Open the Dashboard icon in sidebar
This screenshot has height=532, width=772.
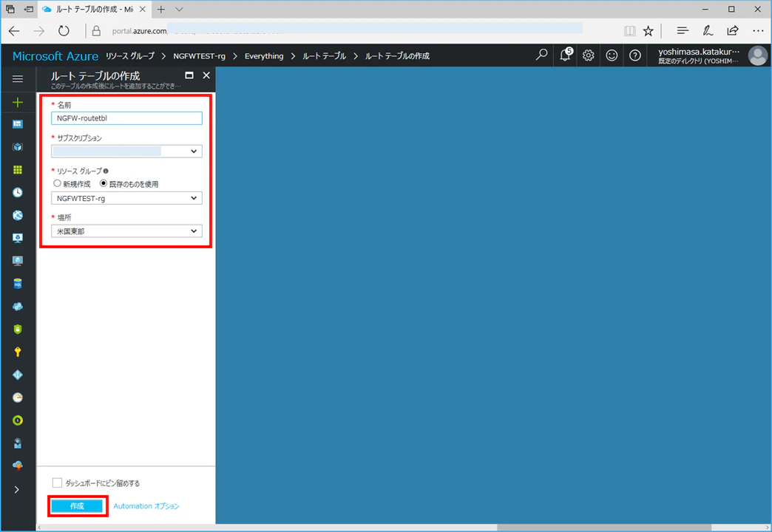(18, 124)
